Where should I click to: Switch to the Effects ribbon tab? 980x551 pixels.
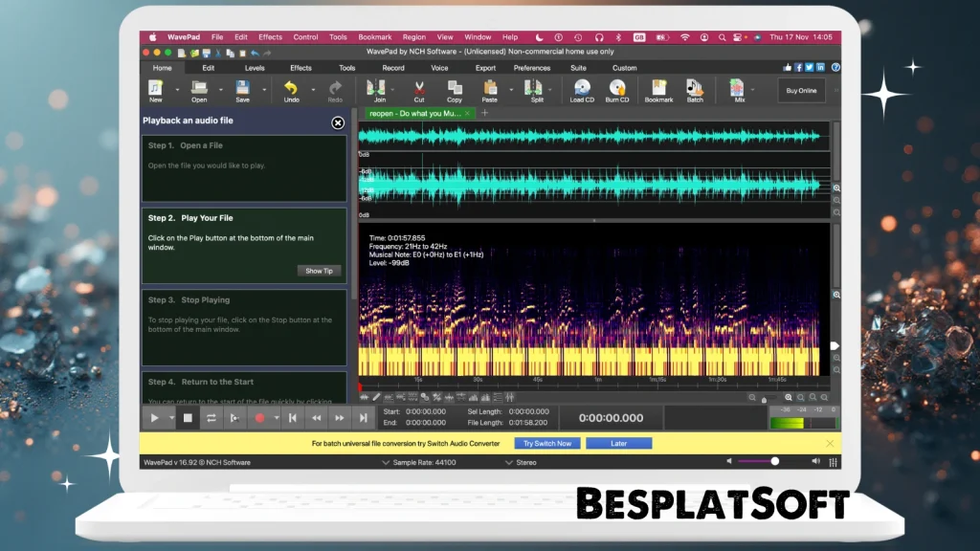click(x=301, y=68)
